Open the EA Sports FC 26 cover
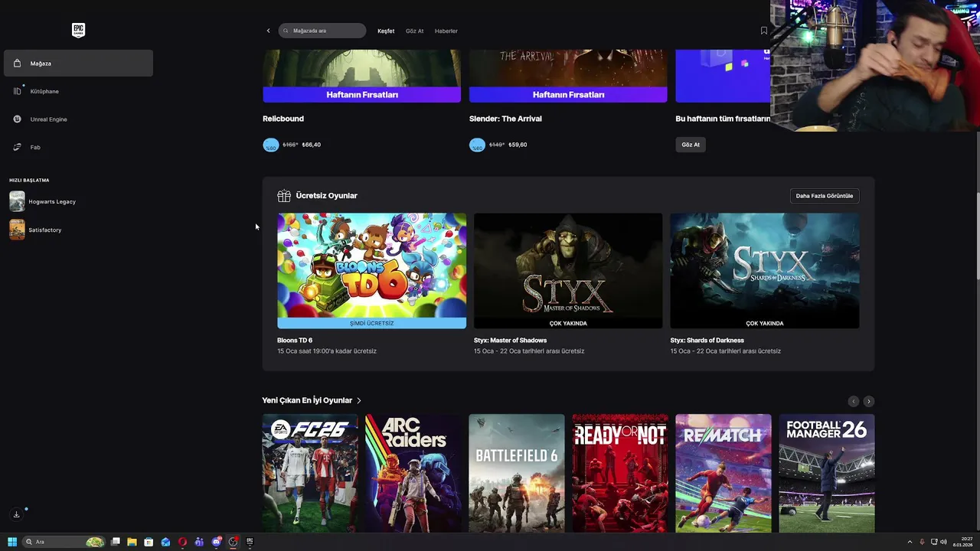 310,473
